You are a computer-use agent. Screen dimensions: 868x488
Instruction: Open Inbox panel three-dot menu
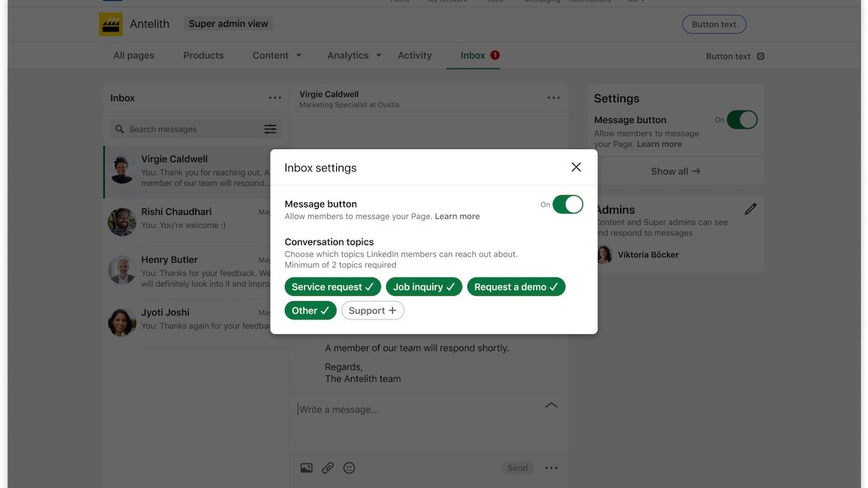click(275, 98)
